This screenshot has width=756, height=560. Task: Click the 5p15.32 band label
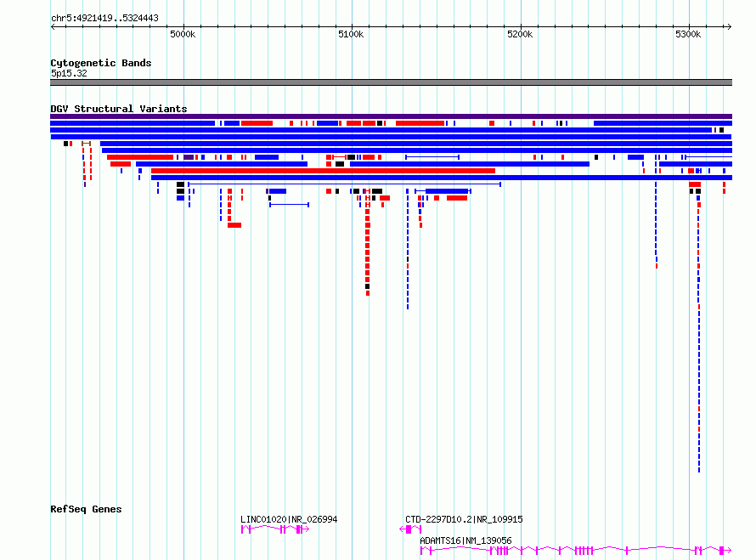point(69,73)
